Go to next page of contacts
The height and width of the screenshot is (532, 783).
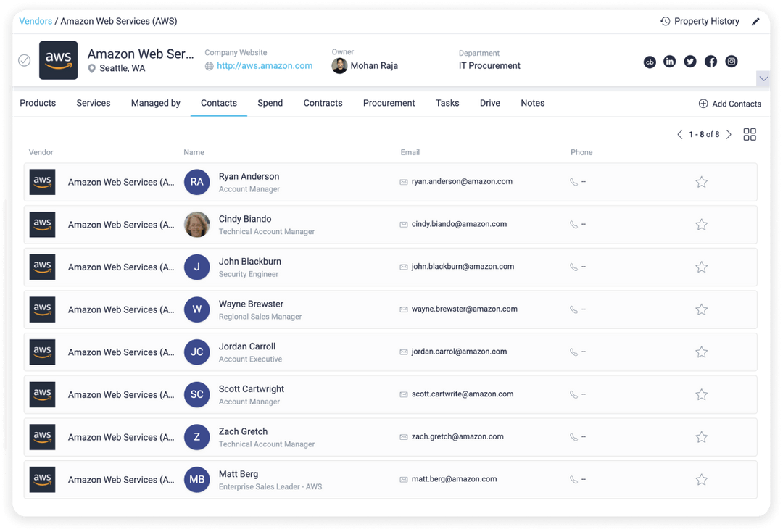click(x=729, y=134)
